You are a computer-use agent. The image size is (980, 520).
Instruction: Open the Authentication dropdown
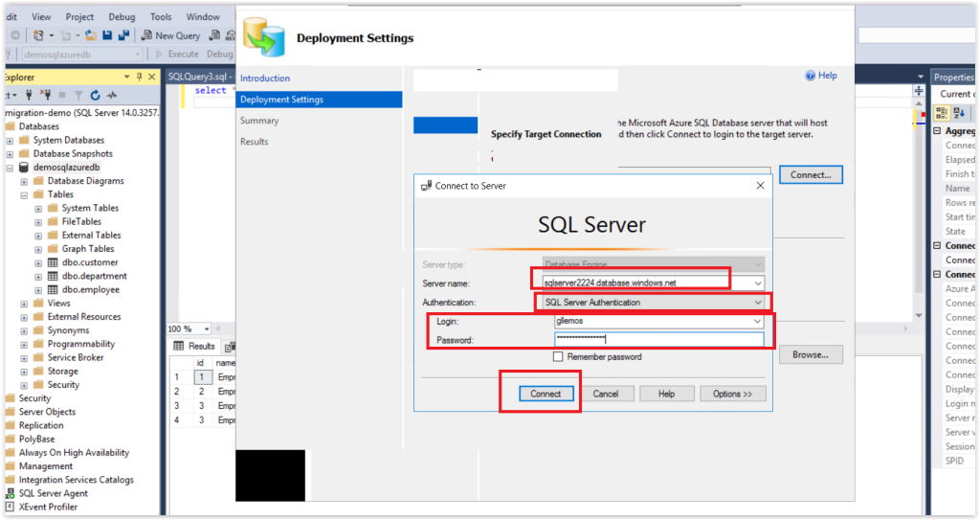[x=758, y=303]
